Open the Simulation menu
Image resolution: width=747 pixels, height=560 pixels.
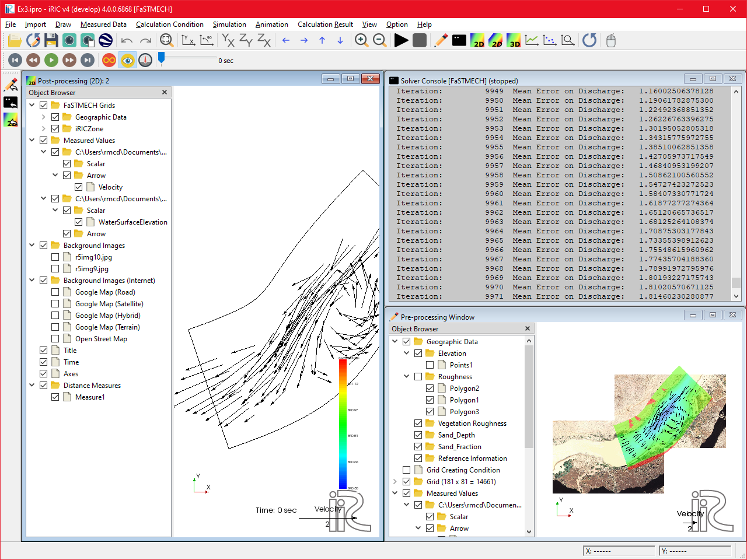point(229,24)
